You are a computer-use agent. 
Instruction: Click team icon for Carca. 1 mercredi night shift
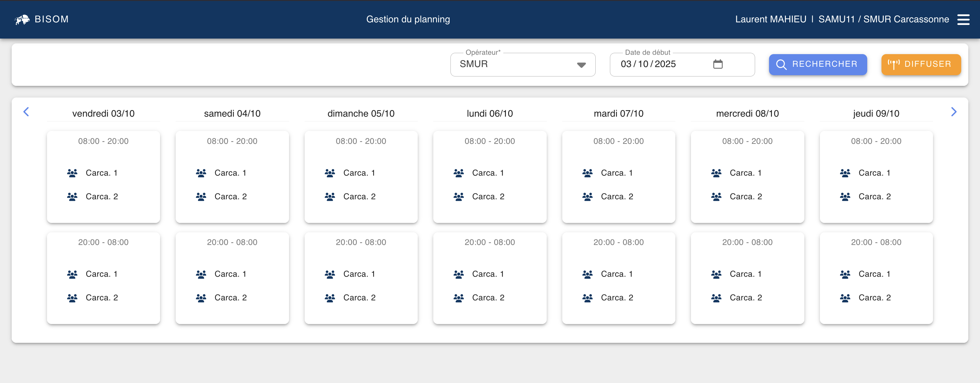click(x=716, y=274)
